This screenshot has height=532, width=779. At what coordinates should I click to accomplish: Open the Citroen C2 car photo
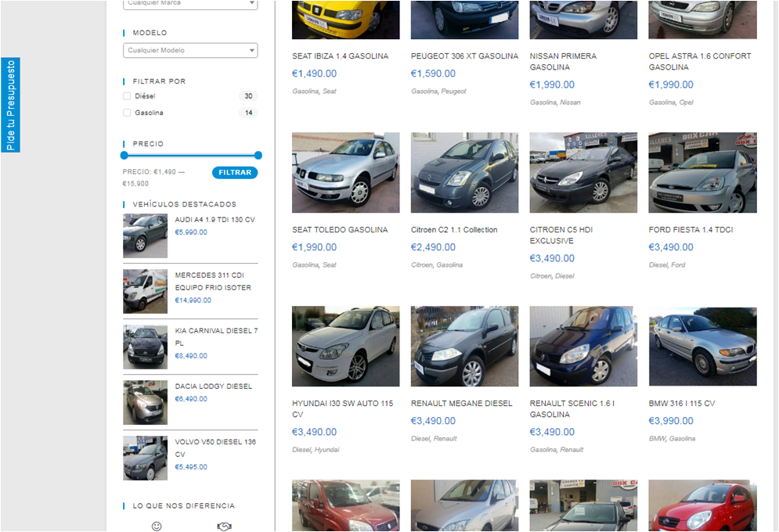click(464, 173)
